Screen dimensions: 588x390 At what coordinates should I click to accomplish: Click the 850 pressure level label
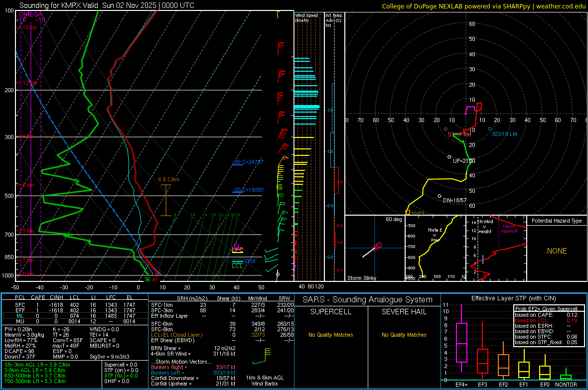[x=9, y=257]
